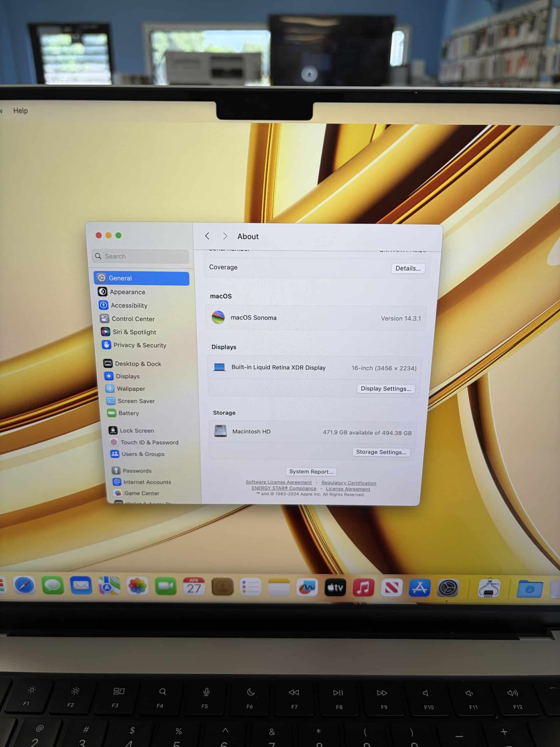The height and width of the screenshot is (747, 560).
Task: Select Accessibility in the sidebar
Action: pos(129,305)
